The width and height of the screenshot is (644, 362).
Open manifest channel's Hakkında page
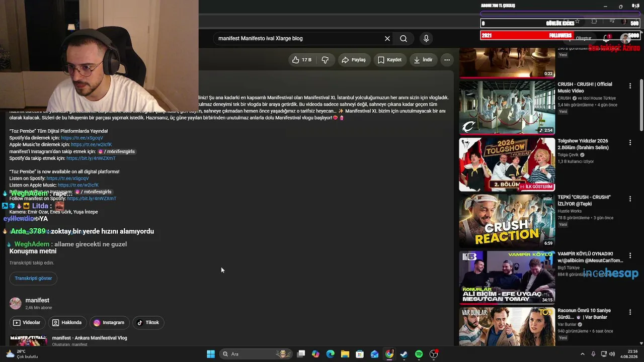click(x=68, y=323)
